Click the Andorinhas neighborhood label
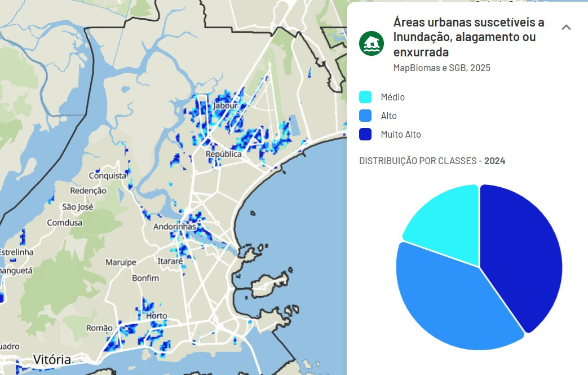The height and width of the screenshot is (375, 588). [x=175, y=227]
